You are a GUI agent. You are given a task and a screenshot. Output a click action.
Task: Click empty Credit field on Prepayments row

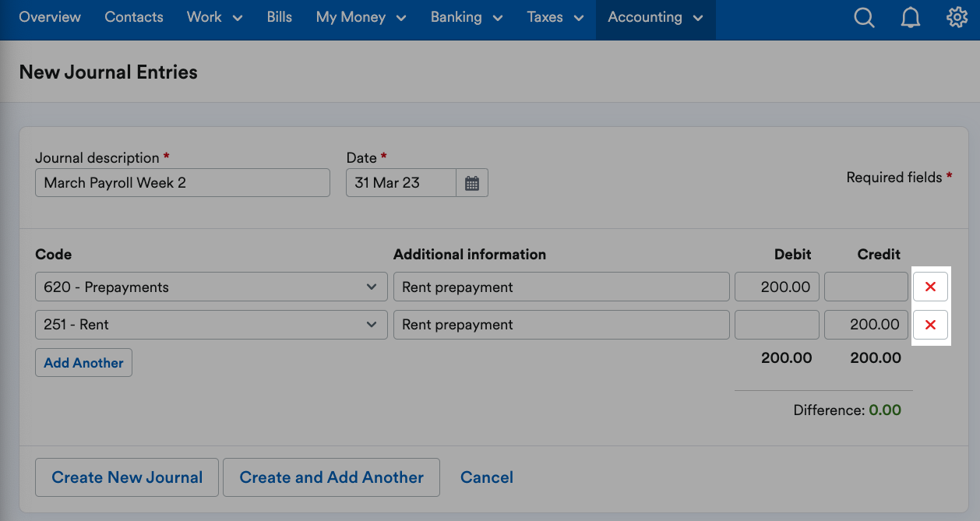pos(866,287)
